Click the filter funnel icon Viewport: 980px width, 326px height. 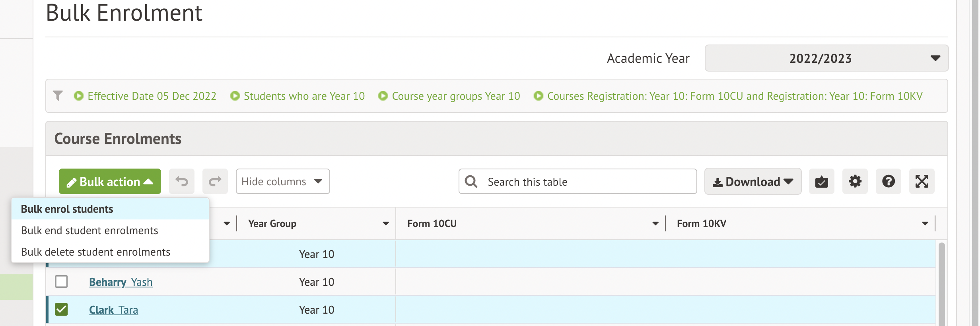pyautogui.click(x=58, y=96)
